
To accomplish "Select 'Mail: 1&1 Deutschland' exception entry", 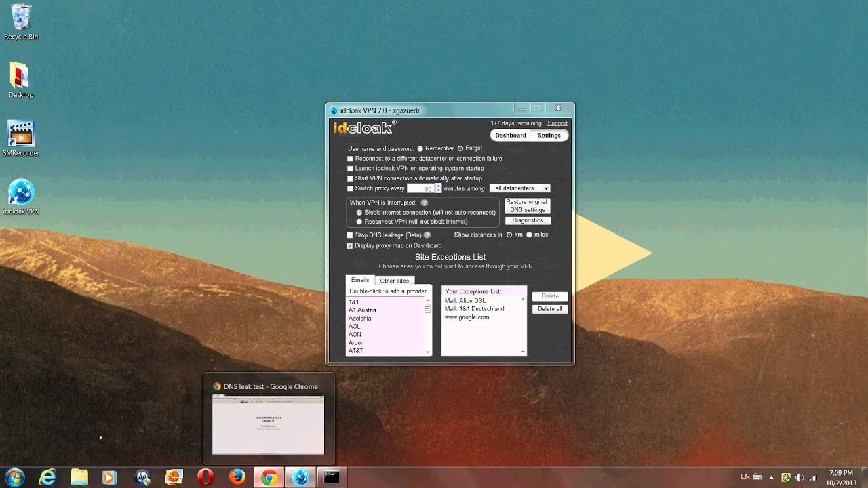I will tap(475, 309).
